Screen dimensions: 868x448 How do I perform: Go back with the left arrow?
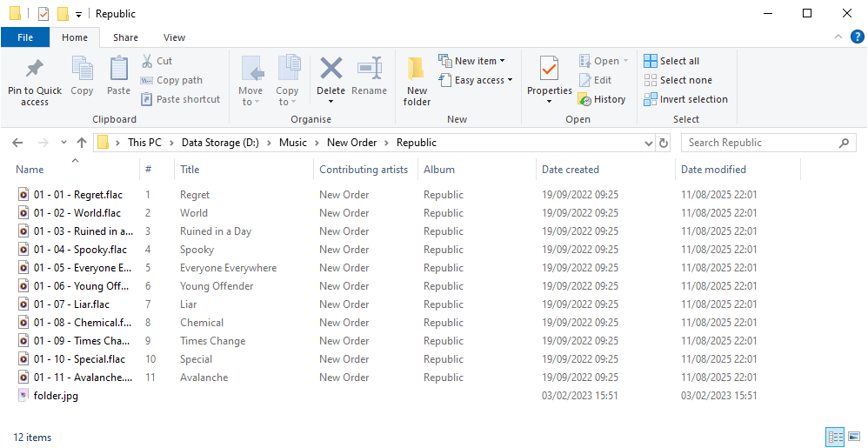click(x=17, y=143)
